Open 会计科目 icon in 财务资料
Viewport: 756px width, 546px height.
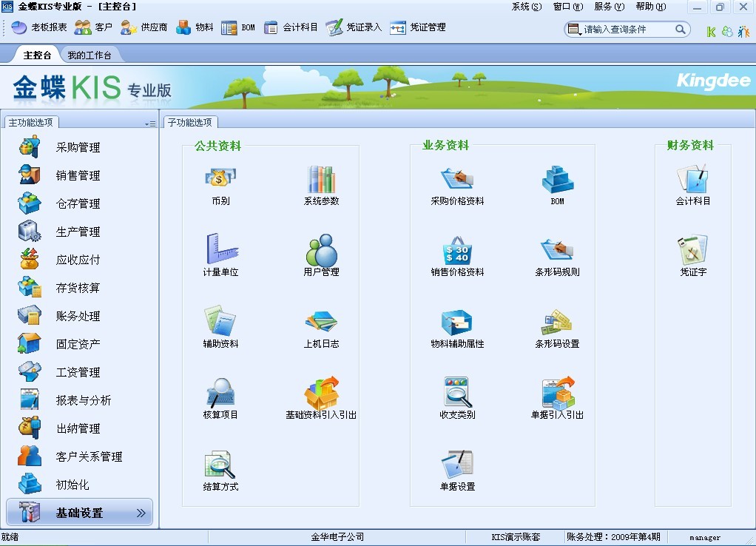tap(693, 186)
